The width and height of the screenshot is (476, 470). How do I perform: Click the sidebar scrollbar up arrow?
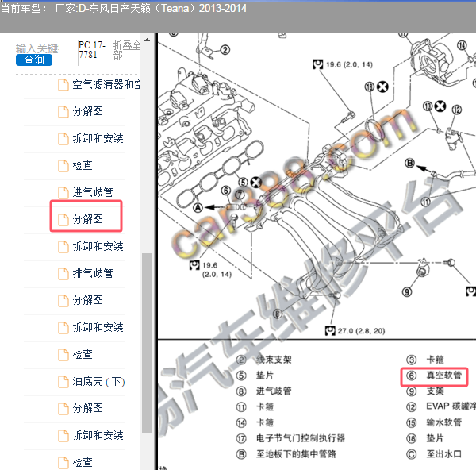(147, 40)
